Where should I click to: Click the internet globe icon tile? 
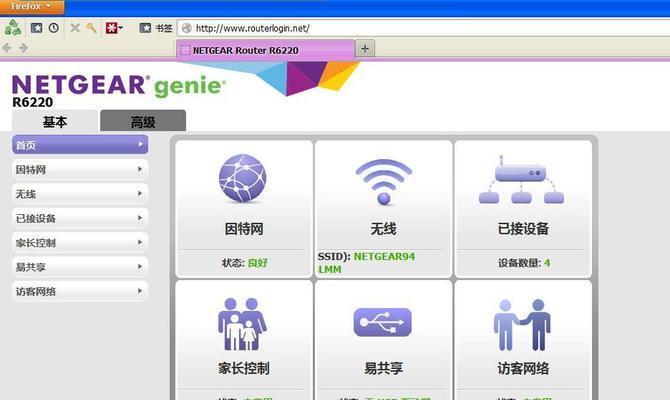click(243, 178)
